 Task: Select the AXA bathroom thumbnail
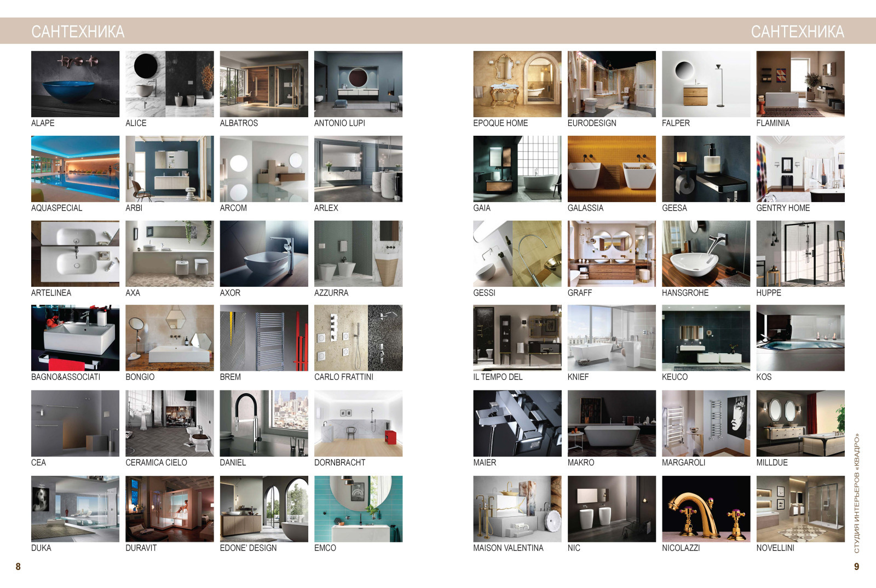[170, 253]
